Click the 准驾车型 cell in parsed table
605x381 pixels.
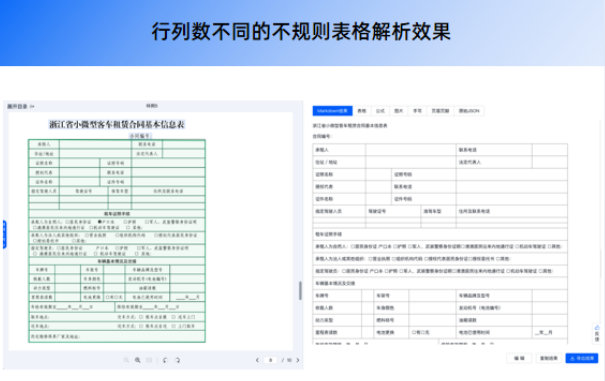tap(438, 211)
